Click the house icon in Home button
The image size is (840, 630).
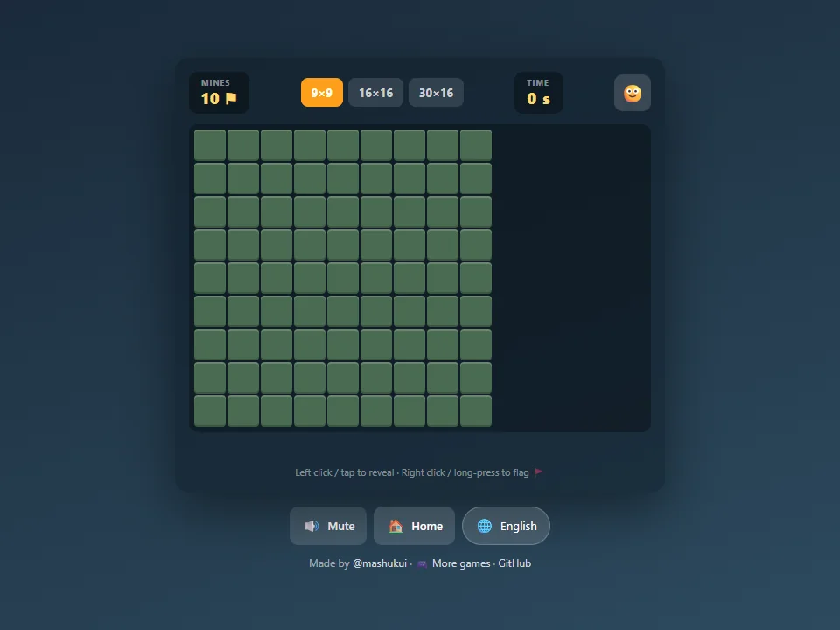(395, 526)
